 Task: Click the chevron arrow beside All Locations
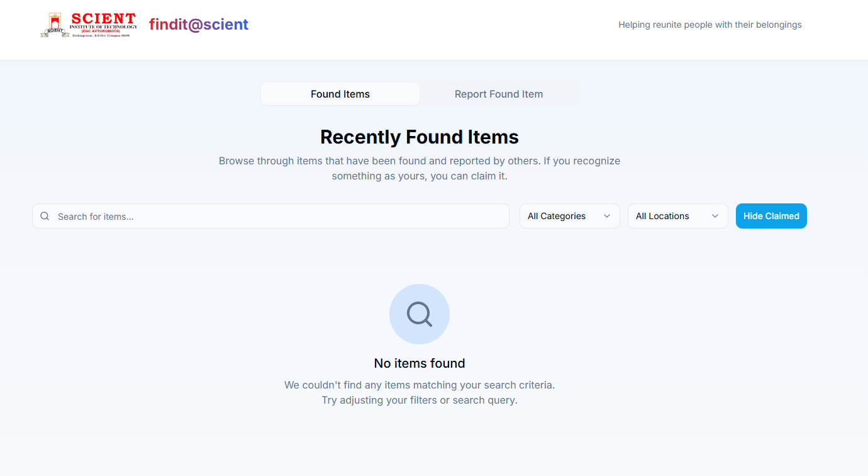coord(715,216)
